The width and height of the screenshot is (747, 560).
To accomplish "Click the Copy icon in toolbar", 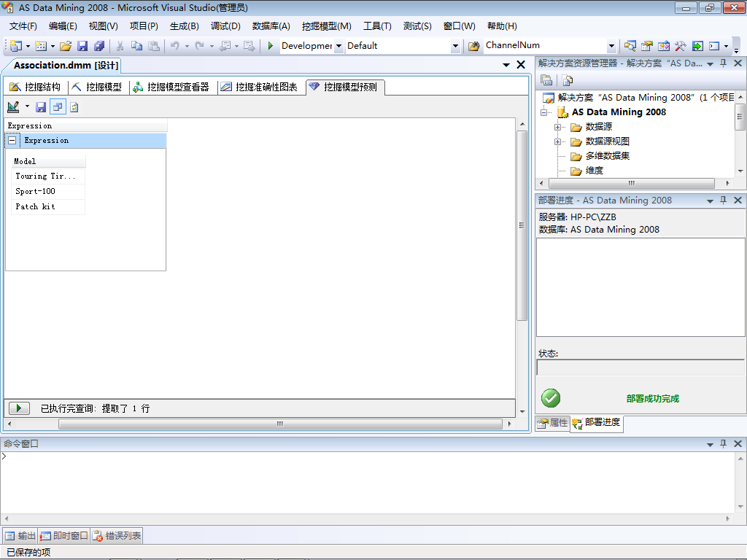I will (x=136, y=46).
